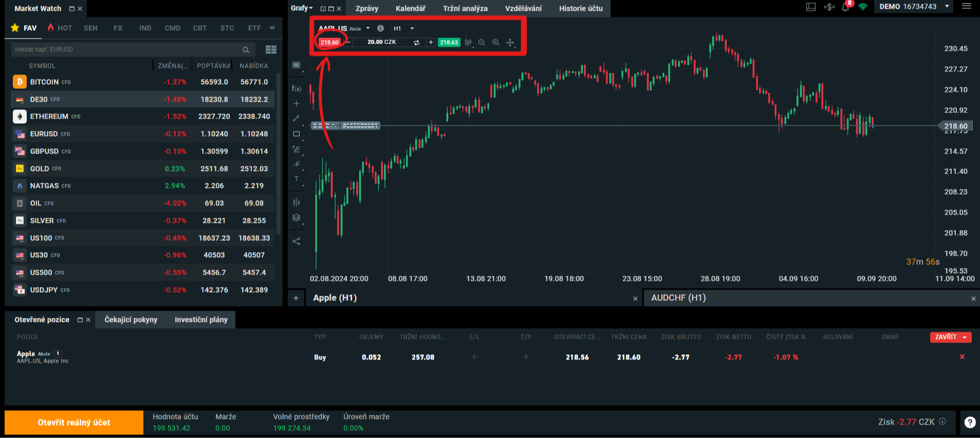Click the symbol search field
This screenshot has width=980, height=438.
(x=126, y=49)
